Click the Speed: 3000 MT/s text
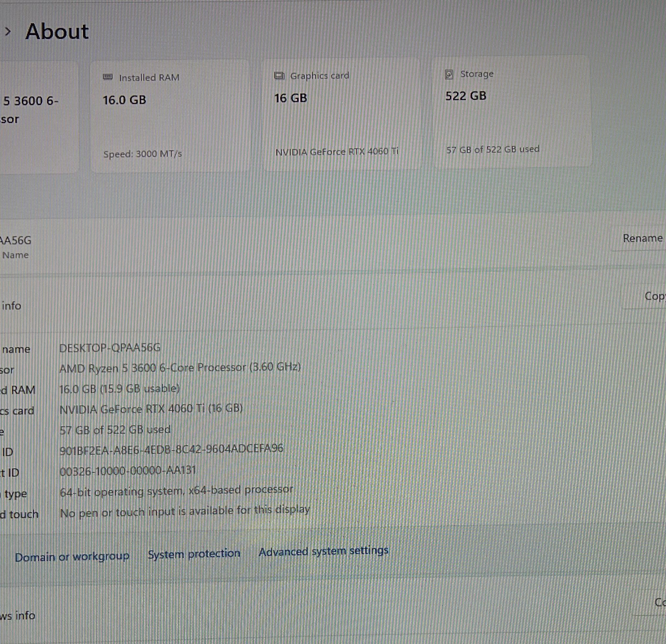This screenshot has width=666, height=644. (143, 154)
